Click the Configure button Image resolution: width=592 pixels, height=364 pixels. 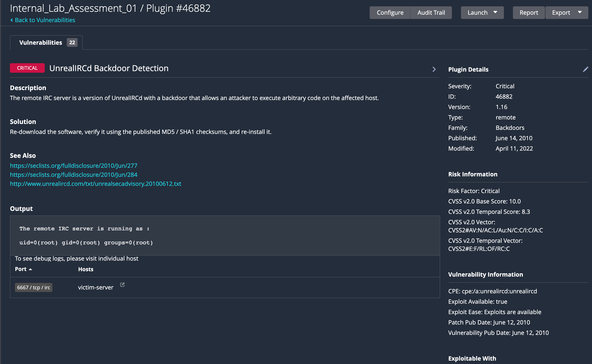click(x=390, y=12)
